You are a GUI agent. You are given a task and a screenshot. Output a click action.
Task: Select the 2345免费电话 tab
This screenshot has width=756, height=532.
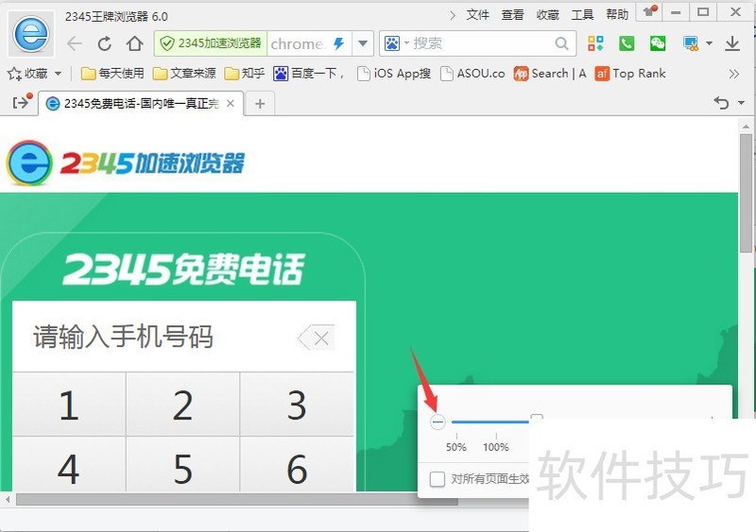[141, 103]
